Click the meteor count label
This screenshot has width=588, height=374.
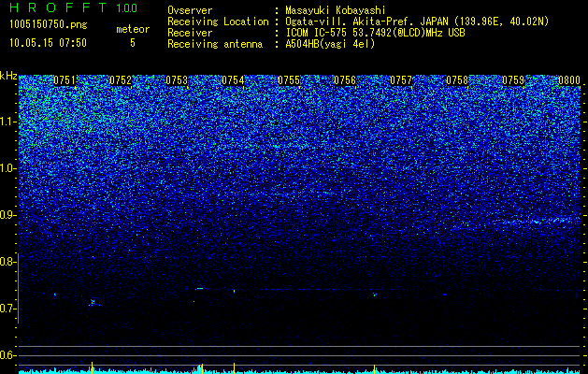(x=133, y=29)
